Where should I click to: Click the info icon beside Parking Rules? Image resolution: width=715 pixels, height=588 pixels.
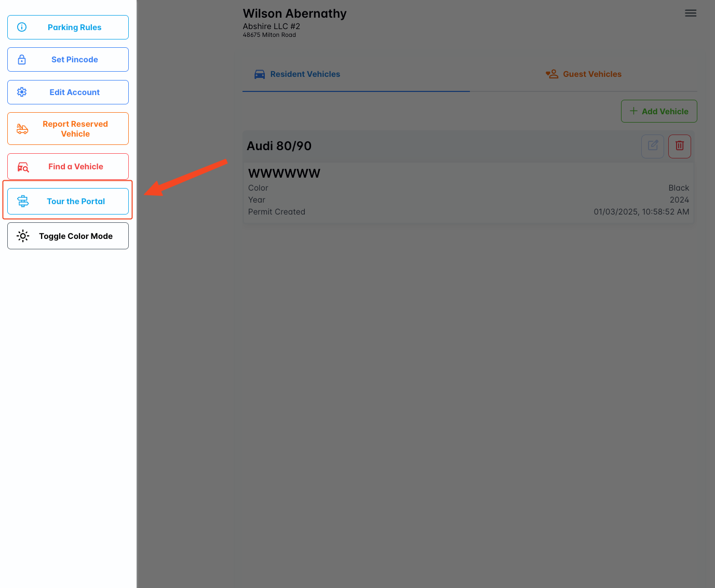pyautogui.click(x=22, y=27)
